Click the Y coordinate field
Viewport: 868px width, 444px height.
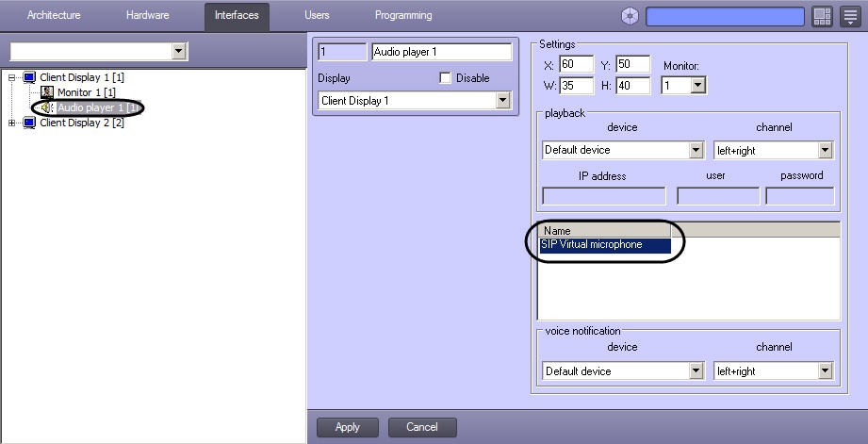coord(633,64)
